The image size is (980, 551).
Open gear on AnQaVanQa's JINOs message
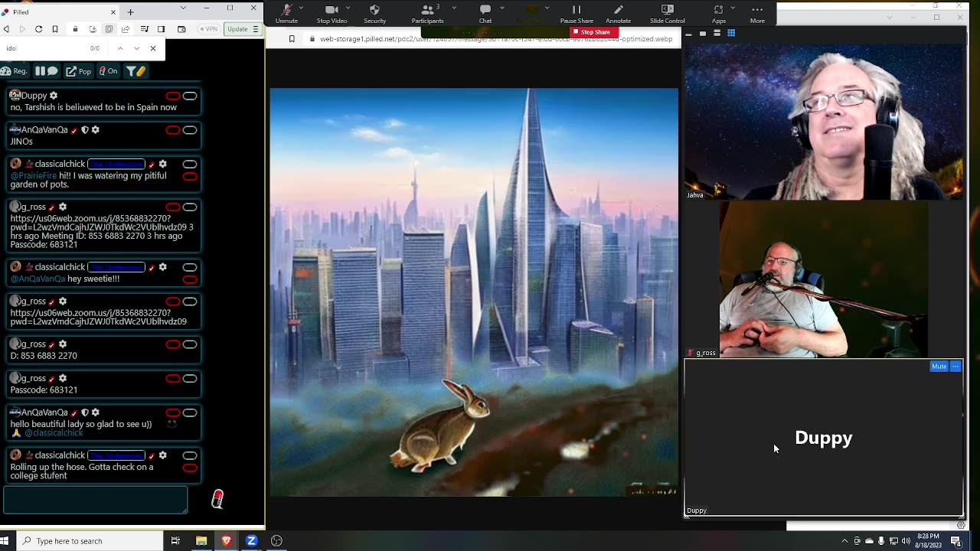95,130
